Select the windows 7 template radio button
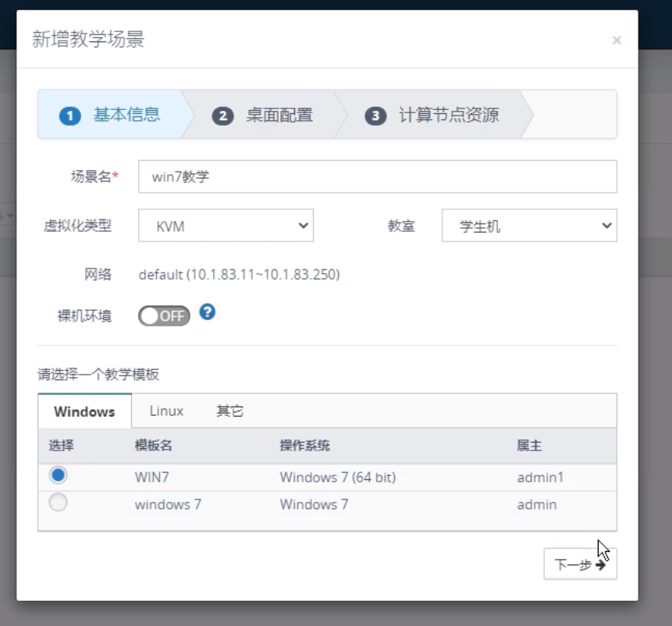The height and width of the screenshot is (626, 672). click(58, 503)
